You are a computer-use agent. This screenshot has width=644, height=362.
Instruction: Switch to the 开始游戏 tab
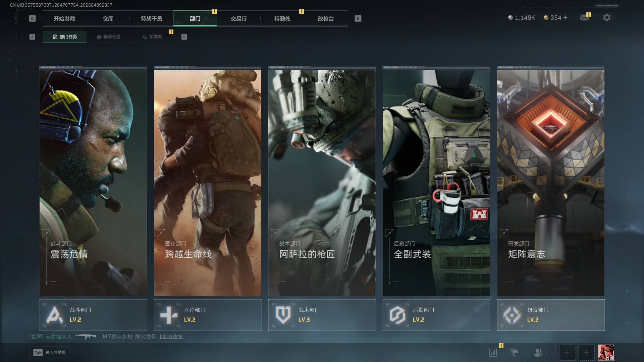pos(64,18)
